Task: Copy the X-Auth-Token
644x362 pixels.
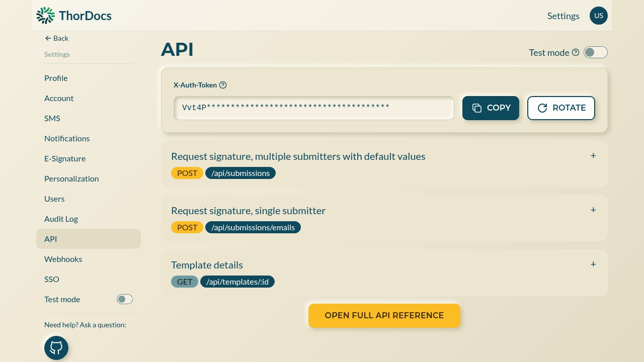Action: (x=491, y=108)
